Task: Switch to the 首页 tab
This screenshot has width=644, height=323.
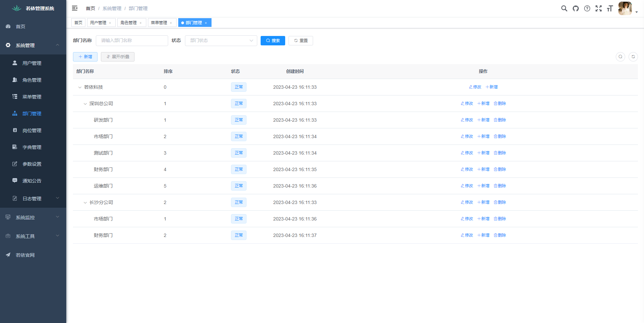Action: click(78, 23)
